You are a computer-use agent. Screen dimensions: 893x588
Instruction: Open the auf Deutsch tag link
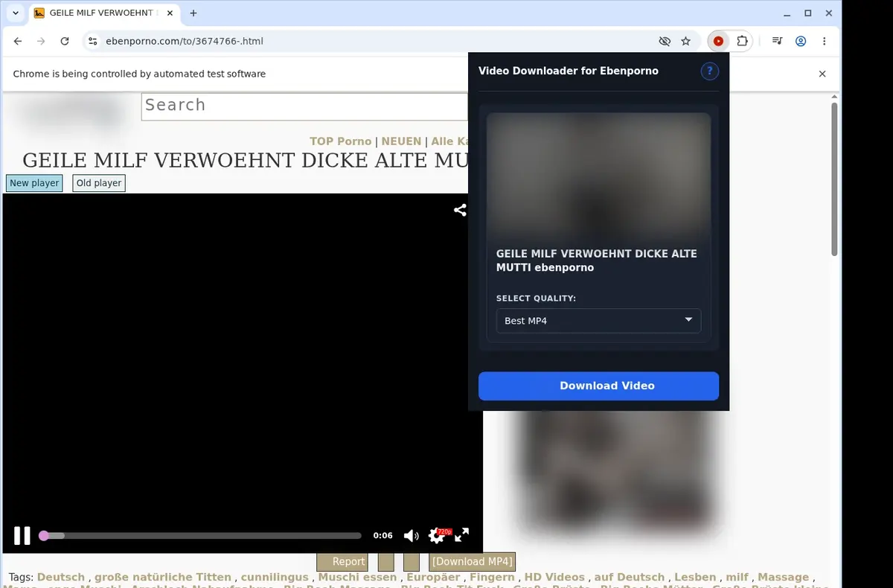click(x=630, y=577)
